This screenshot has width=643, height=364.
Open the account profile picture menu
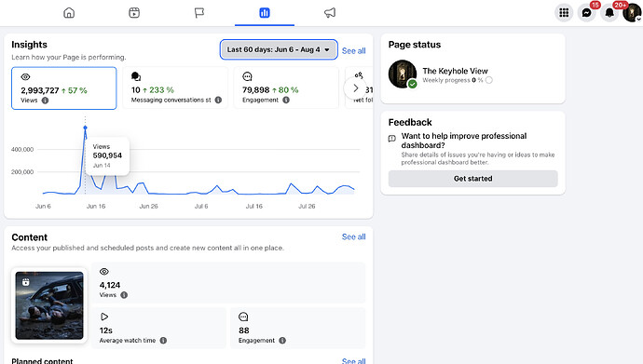[x=632, y=13]
